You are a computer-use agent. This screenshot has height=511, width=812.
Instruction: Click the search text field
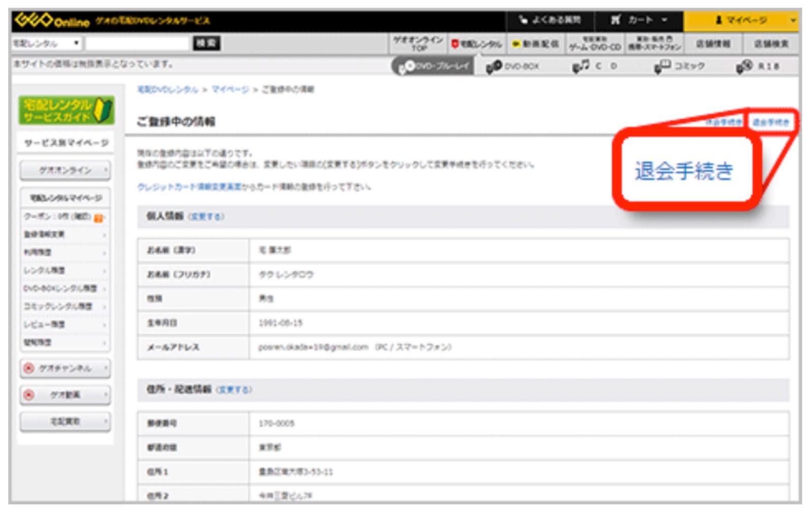coord(137,44)
